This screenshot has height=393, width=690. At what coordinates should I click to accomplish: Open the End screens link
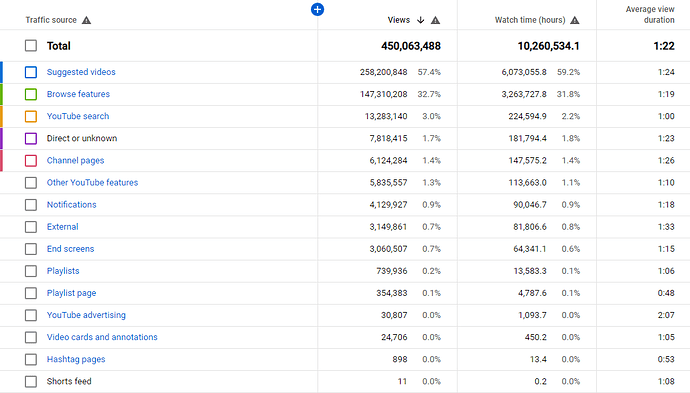70,249
